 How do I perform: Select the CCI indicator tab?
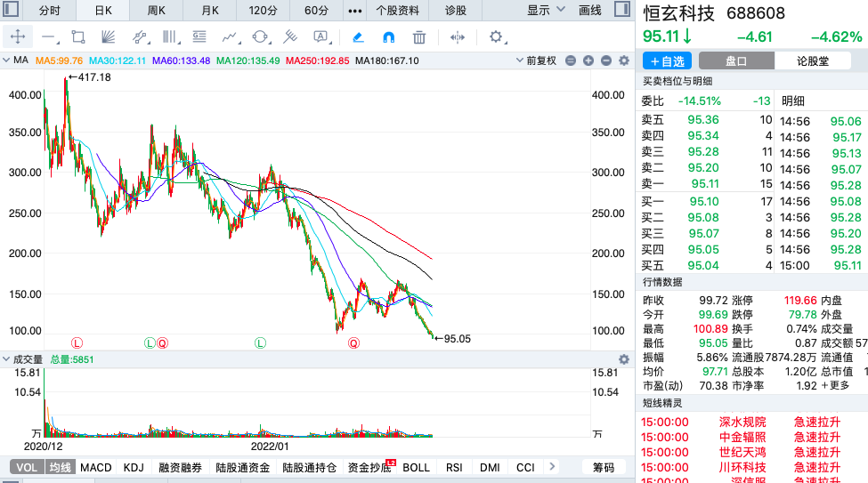[525, 468]
